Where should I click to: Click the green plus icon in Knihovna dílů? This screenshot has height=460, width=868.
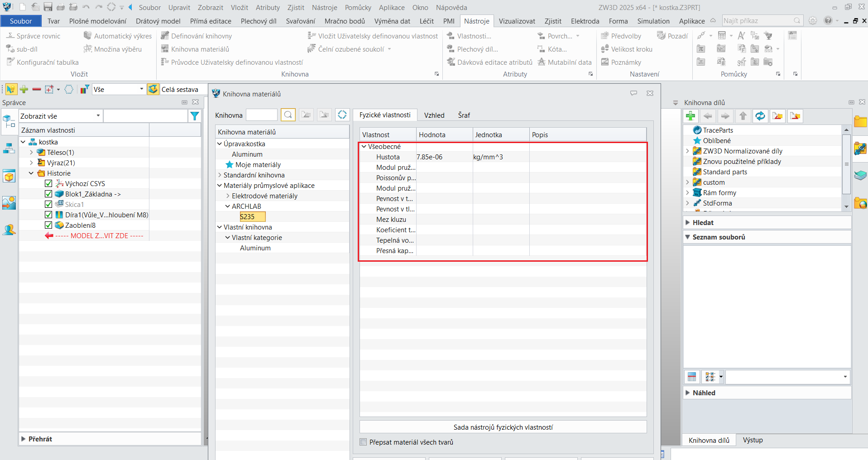[691, 116]
